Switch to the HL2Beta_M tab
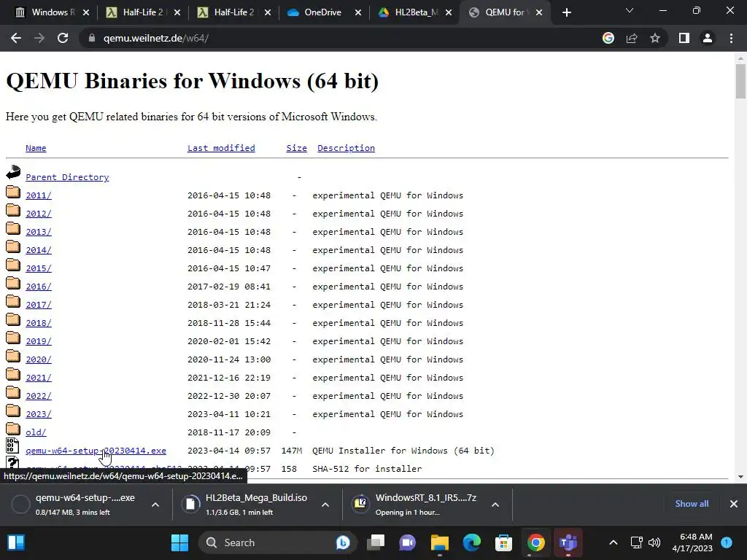 point(417,12)
